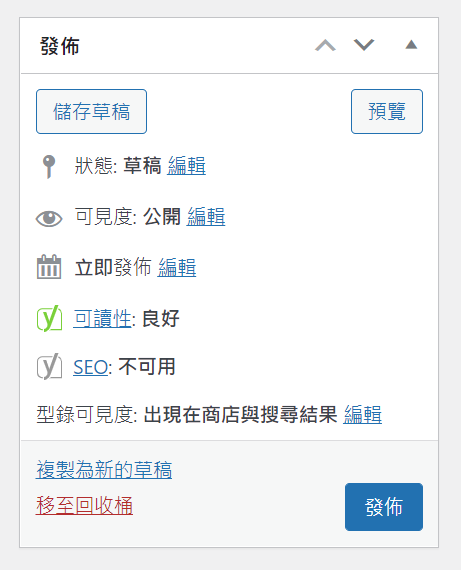Screen dimensions: 461x570
Task: Click the 預覽 preview button
Action: pos(387,112)
